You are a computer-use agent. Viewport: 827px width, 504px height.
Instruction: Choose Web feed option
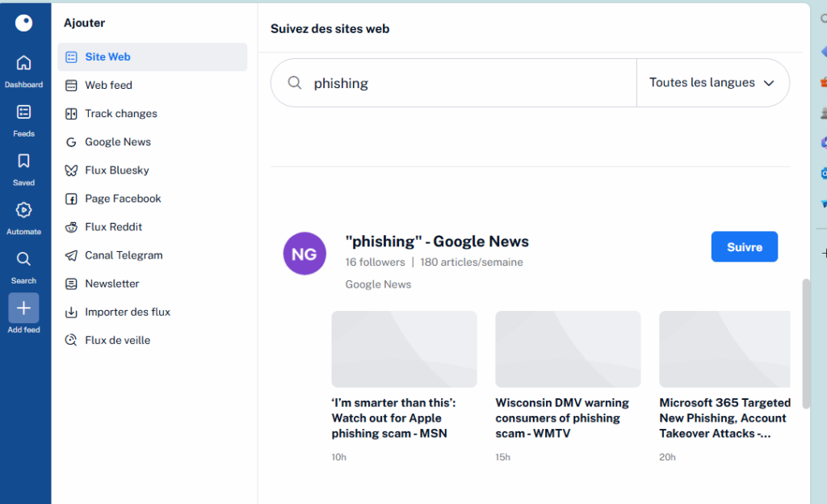[108, 86]
